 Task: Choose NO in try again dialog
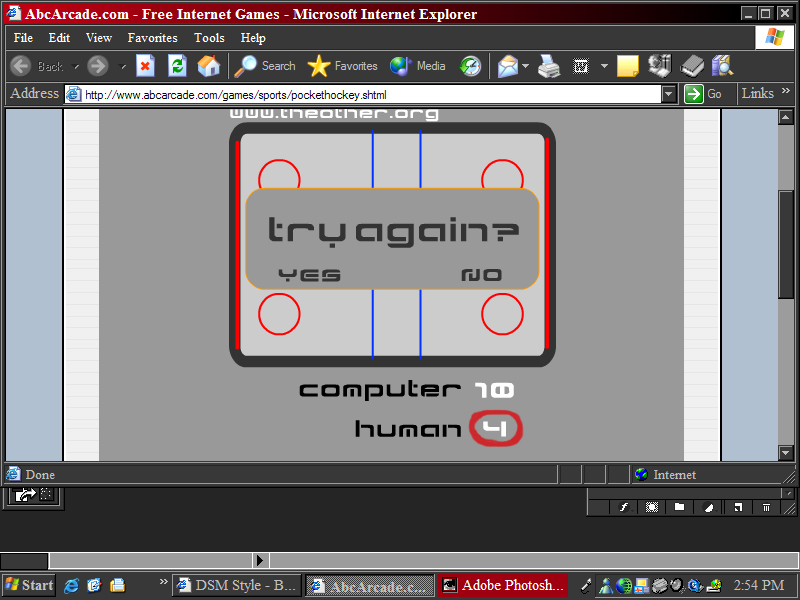click(x=481, y=275)
